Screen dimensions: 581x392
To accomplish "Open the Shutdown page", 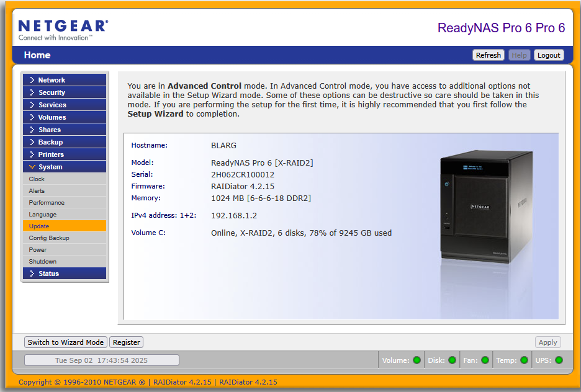I will (65, 262).
